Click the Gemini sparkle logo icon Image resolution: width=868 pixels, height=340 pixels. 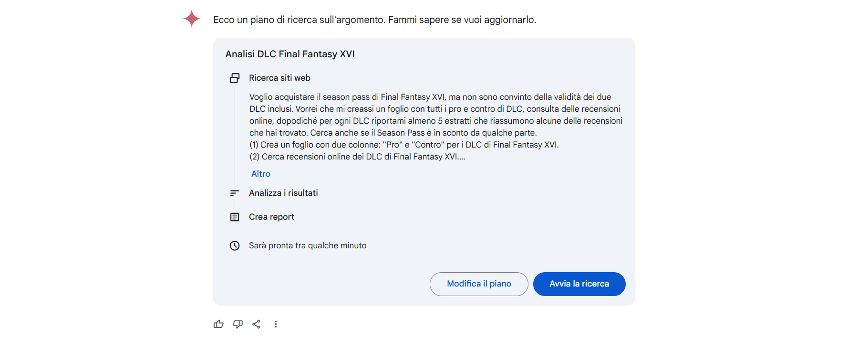tap(191, 19)
